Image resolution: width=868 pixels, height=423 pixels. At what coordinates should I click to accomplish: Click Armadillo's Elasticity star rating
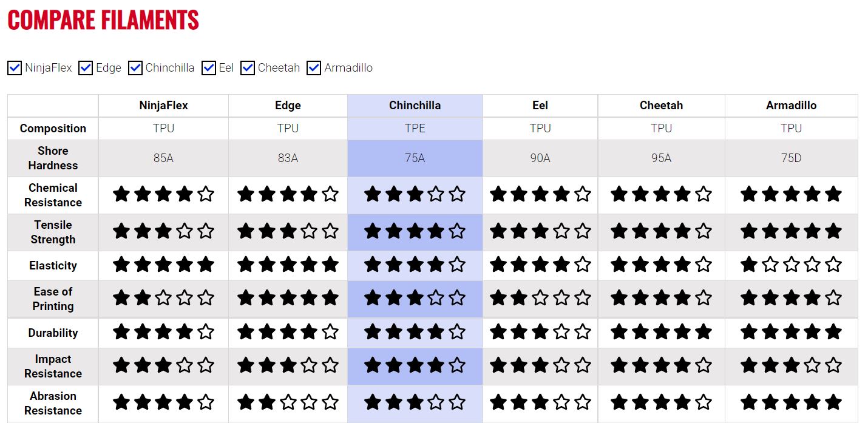[x=791, y=265]
